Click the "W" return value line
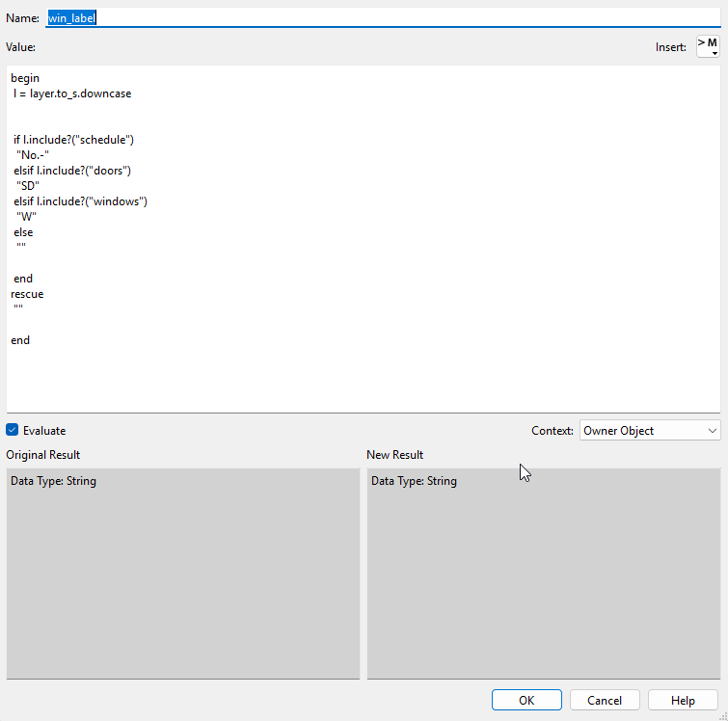The height and width of the screenshot is (721, 728). [26, 217]
